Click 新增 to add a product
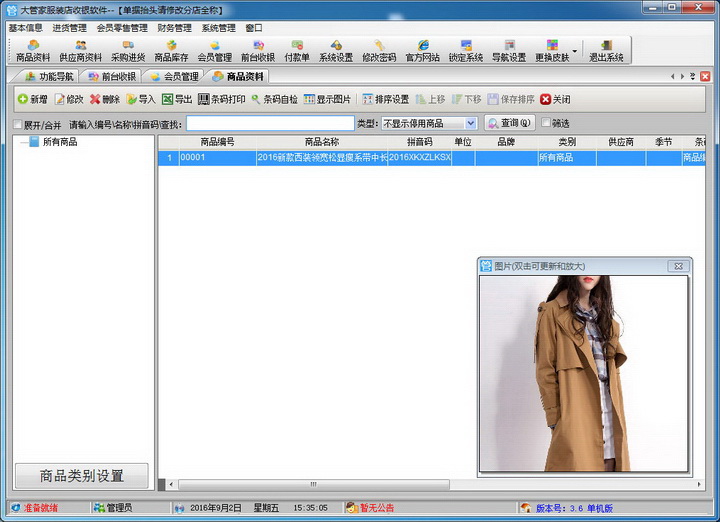The width and height of the screenshot is (720, 522). tap(32, 99)
